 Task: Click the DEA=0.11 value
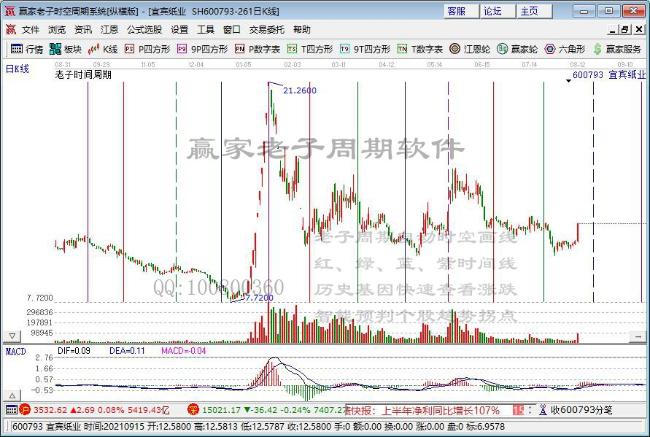(127, 351)
